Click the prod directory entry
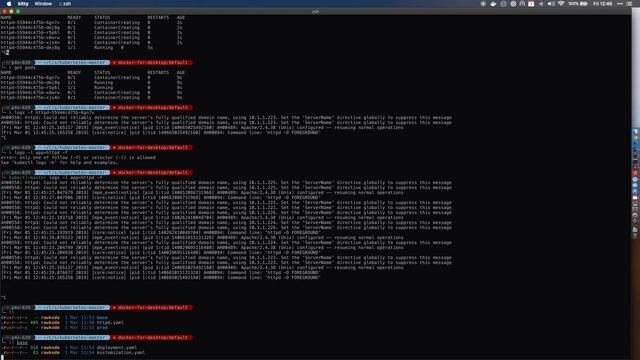The width and height of the screenshot is (640, 360). pos(102,327)
